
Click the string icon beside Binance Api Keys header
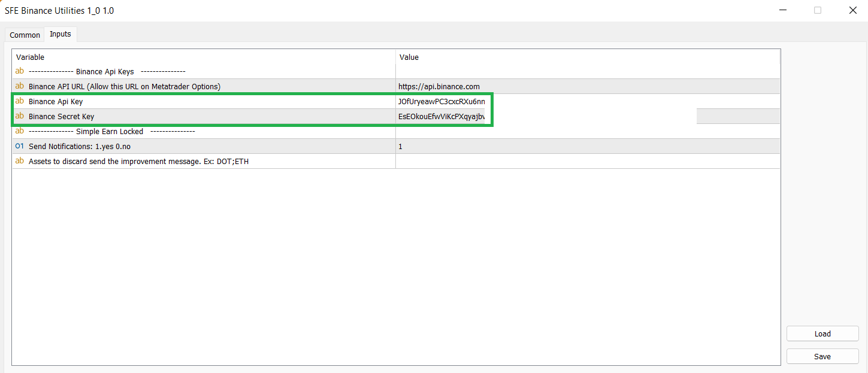20,71
